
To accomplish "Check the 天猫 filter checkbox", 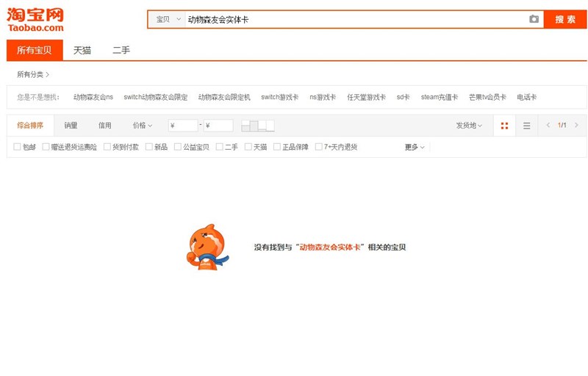I will coord(248,147).
